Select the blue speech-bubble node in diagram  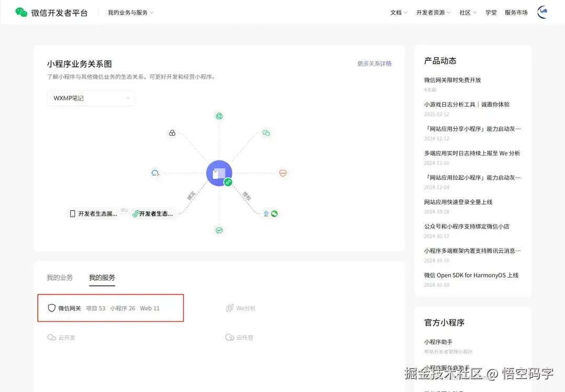[155, 173]
